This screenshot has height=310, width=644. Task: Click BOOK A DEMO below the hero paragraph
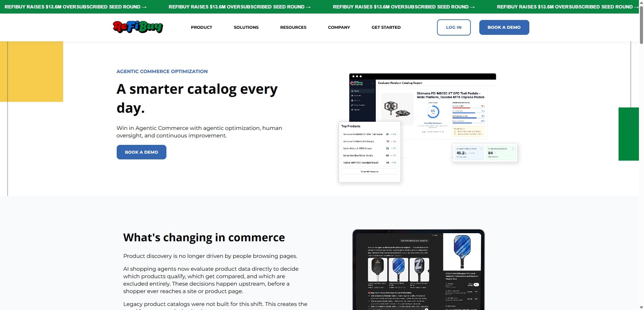point(141,152)
